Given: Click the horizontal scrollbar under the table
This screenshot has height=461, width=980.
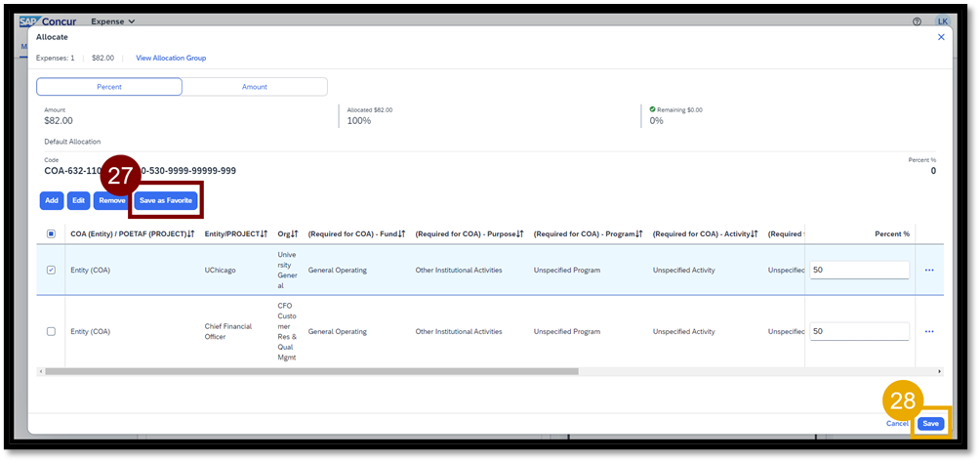Looking at the screenshot, I should 312,371.
